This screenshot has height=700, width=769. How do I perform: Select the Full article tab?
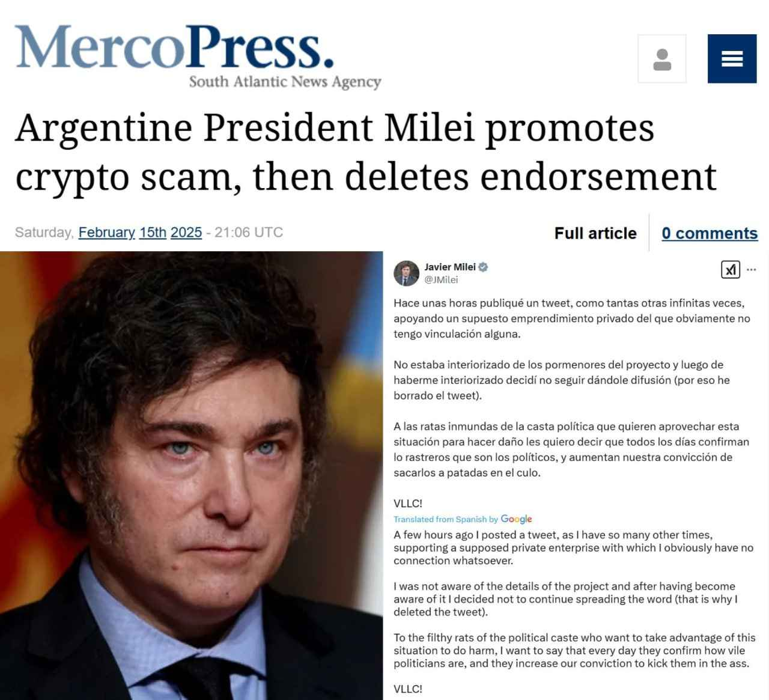coord(595,233)
